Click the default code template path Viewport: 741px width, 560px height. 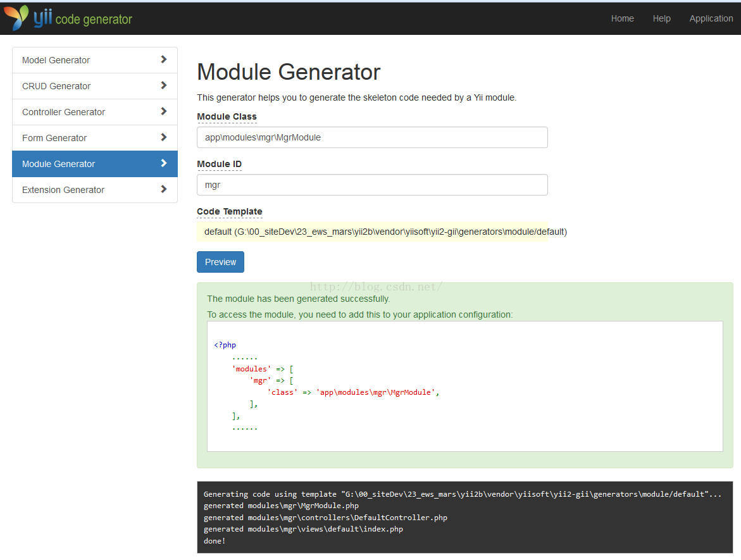pyautogui.click(x=385, y=232)
